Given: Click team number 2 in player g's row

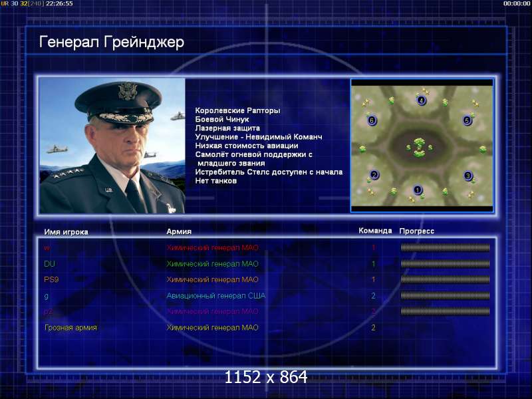Looking at the screenshot, I should [374, 296].
